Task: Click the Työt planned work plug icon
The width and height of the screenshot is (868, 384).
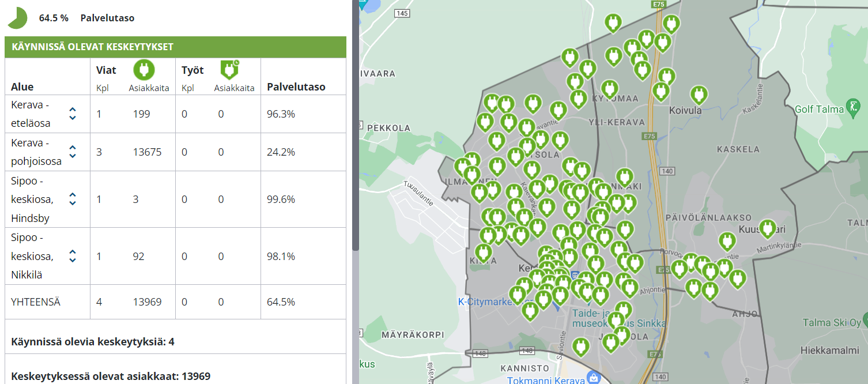Action: tap(230, 69)
